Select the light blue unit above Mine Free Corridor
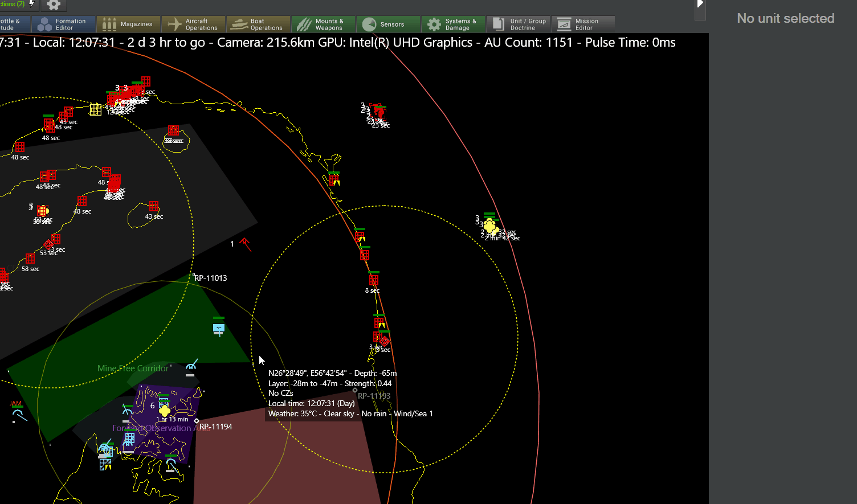Screen dimensions: 857x504 (x=219, y=328)
